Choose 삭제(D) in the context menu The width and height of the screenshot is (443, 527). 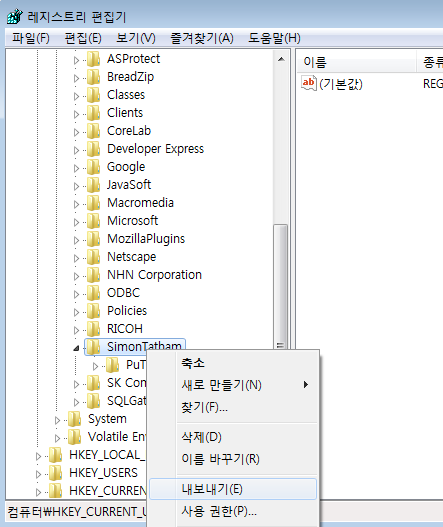pos(233,437)
